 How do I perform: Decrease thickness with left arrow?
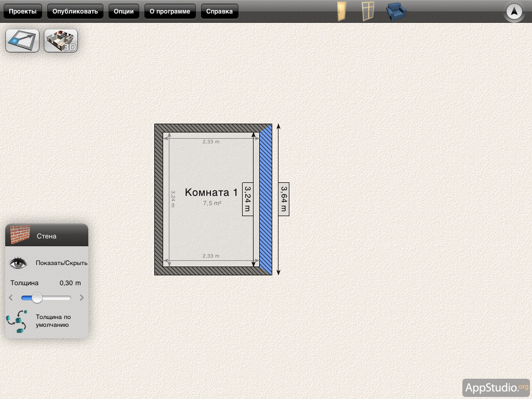tap(11, 298)
